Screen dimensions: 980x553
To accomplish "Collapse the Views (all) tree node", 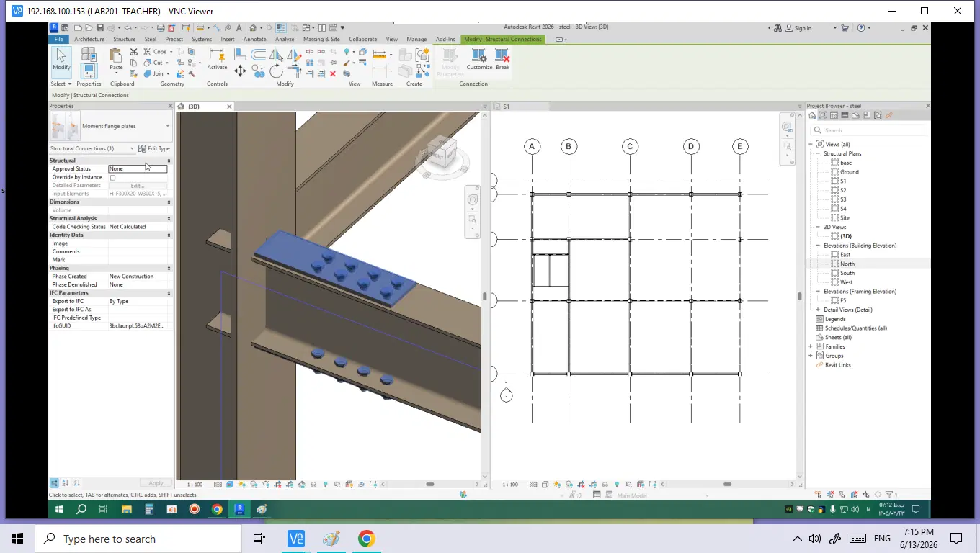I will (811, 145).
